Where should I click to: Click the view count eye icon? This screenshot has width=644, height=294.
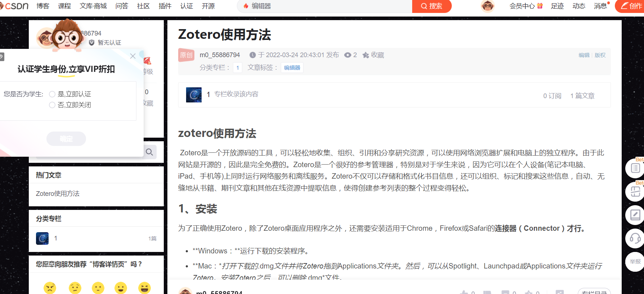point(348,55)
